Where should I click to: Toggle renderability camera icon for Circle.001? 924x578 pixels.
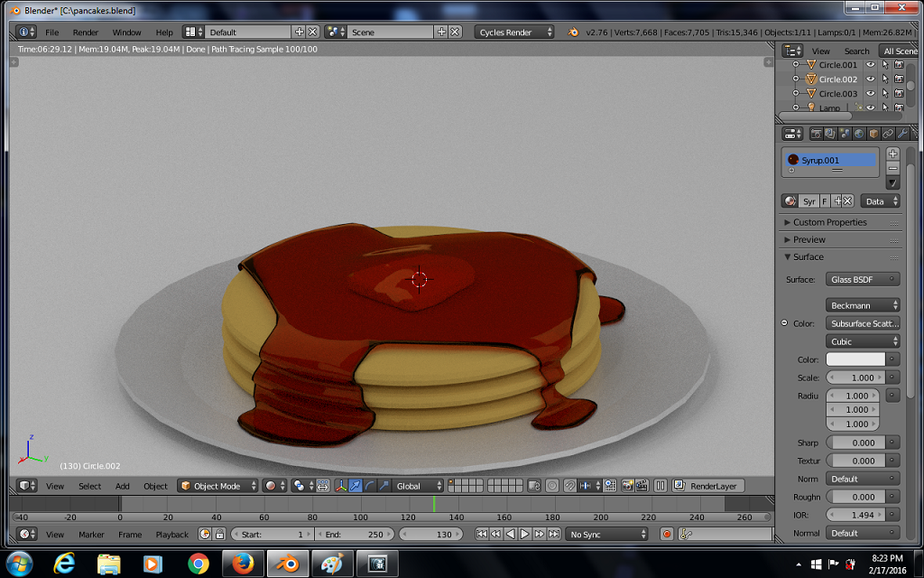[x=899, y=65]
